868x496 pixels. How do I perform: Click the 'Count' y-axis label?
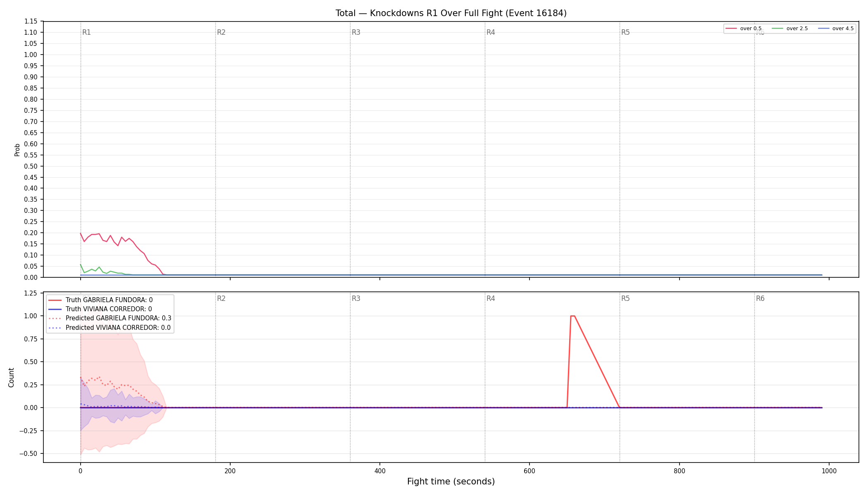click(11, 377)
